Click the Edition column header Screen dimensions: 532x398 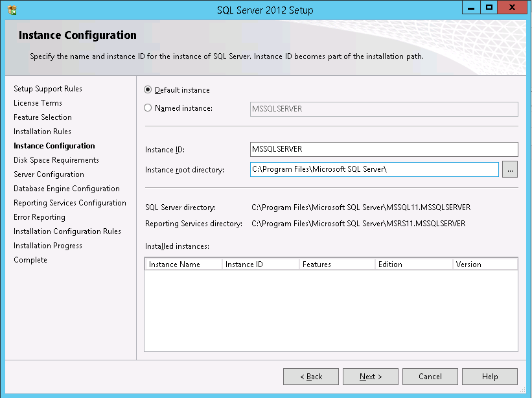(x=414, y=264)
